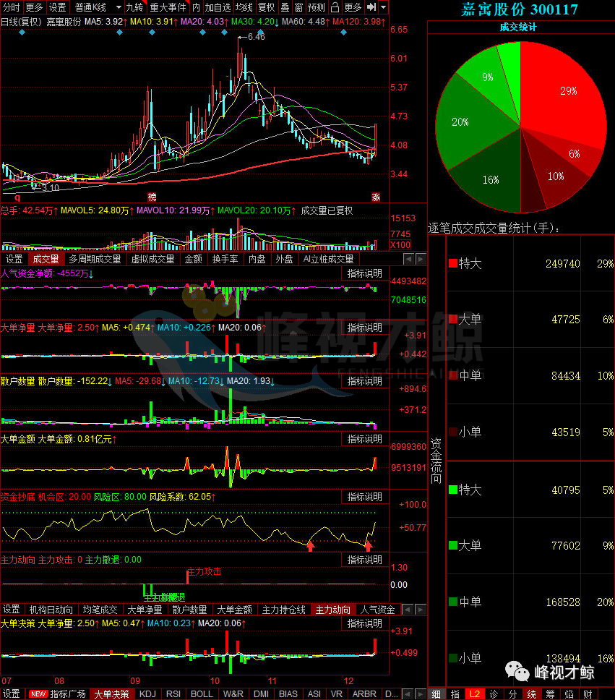Viewport: 615px width, 700px height.
Task: Click the 分 icon in the bottom right bar
Action: click(513, 693)
